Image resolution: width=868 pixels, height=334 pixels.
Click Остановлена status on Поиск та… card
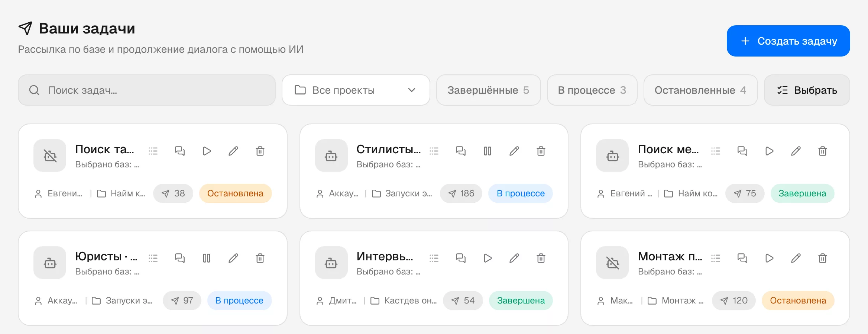click(x=236, y=193)
